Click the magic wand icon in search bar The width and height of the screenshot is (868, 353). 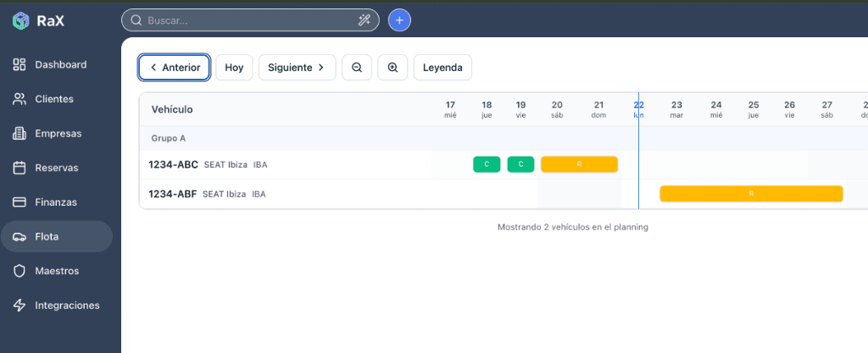364,20
